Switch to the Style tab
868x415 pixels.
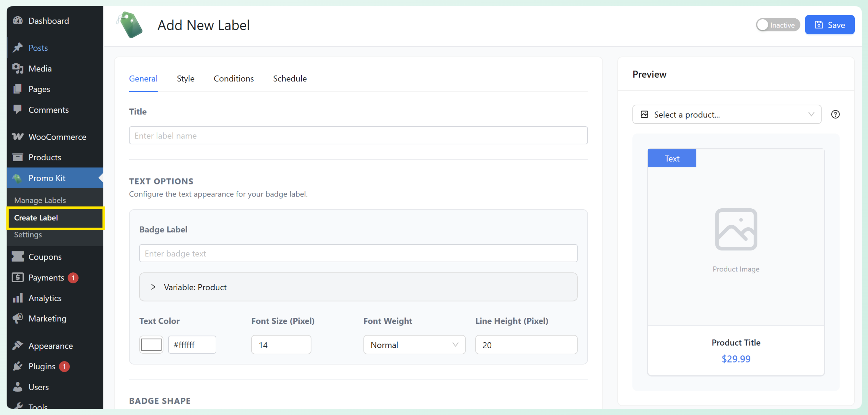(x=185, y=79)
